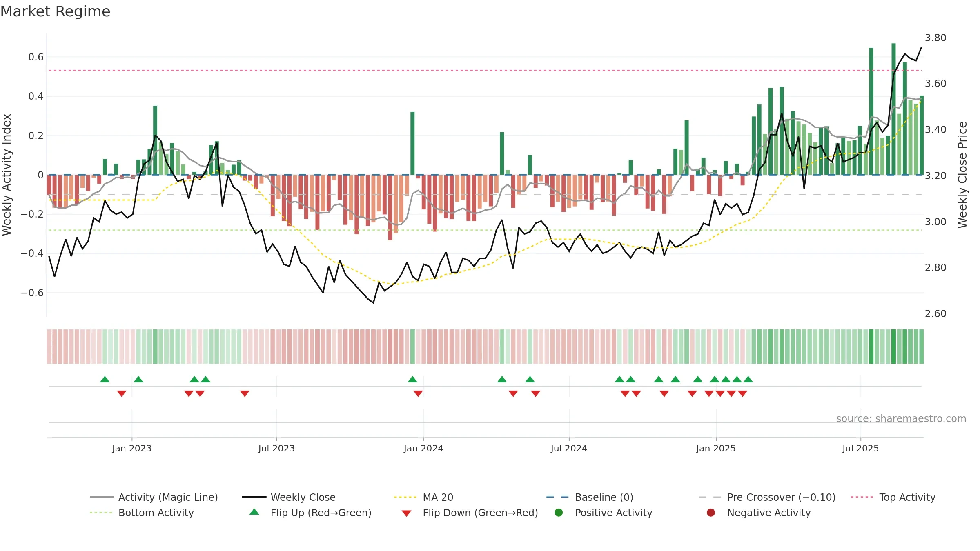Click the Jul 2023 x-axis label
Image resolution: width=980 pixels, height=551 pixels.
(276, 448)
